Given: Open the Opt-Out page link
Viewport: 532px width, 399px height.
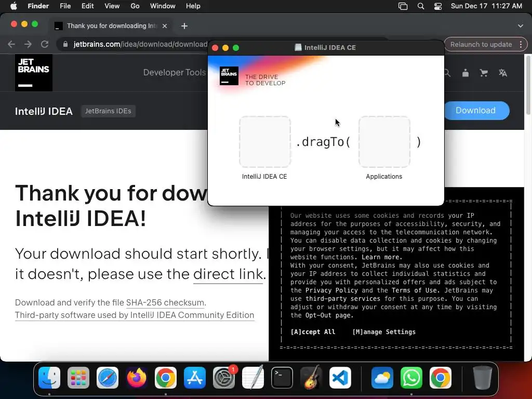Looking at the screenshot, I should point(328,315).
